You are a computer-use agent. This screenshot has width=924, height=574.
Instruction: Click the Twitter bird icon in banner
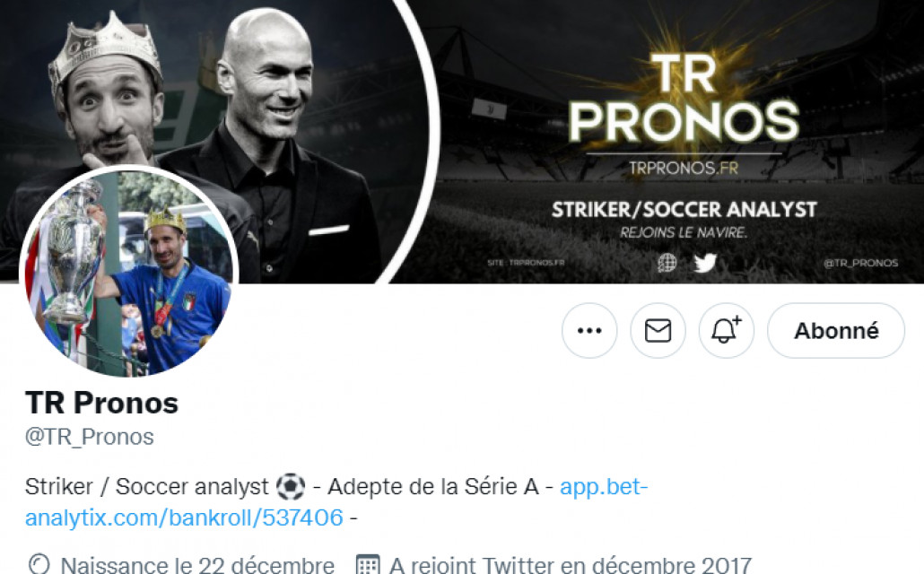point(705,262)
